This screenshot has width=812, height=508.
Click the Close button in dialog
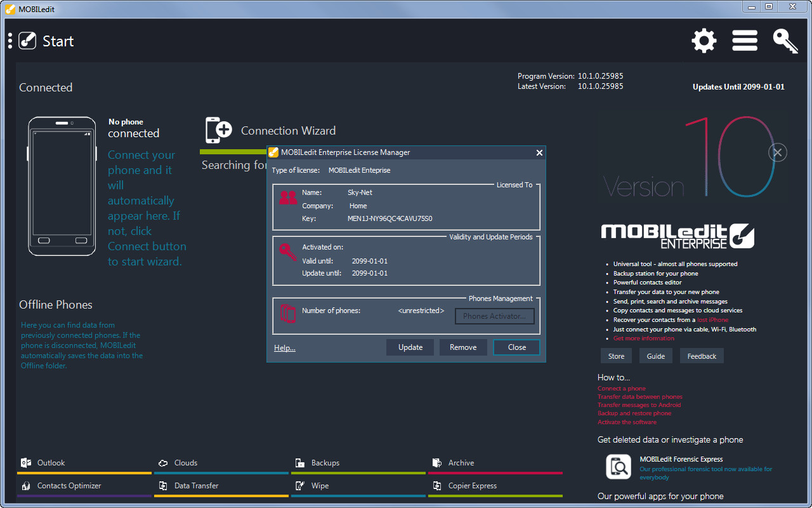pos(517,347)
